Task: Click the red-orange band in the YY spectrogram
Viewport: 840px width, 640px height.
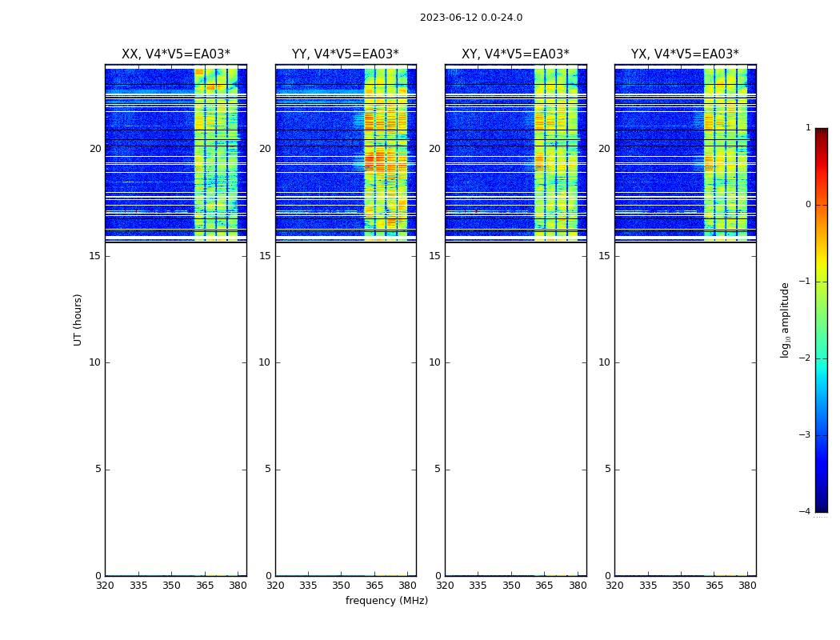Action: point(382,158)
